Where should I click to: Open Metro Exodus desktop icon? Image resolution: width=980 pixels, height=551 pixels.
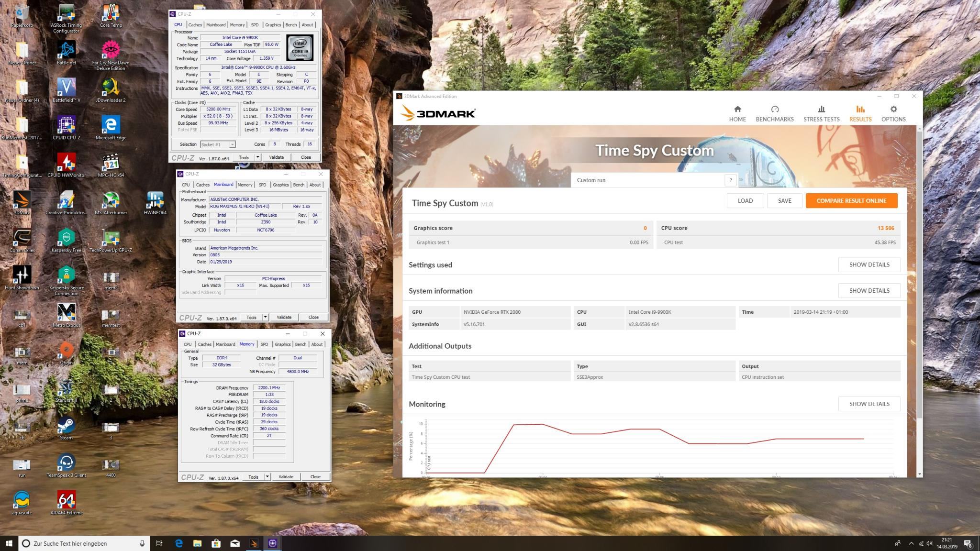66,315
